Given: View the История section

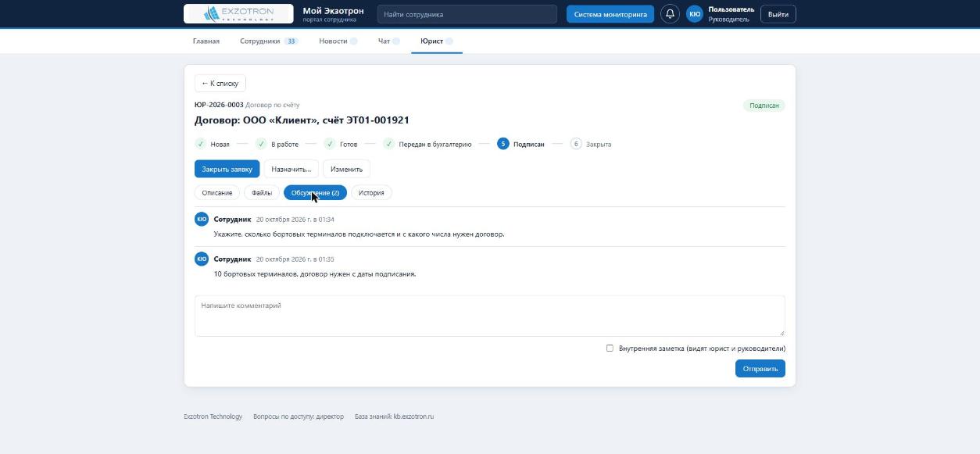Looking at the screenshot, I should 371,192.
